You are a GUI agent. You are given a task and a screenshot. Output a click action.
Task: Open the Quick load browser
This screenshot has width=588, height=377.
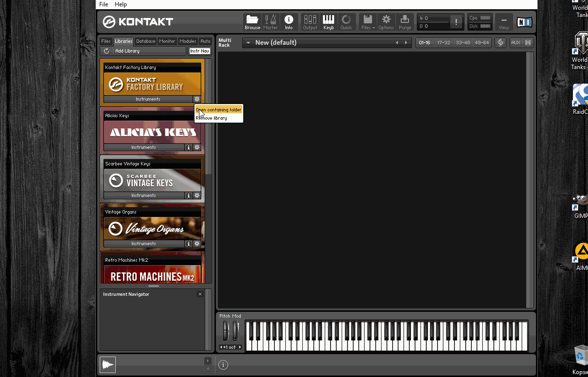click(346, 22)
